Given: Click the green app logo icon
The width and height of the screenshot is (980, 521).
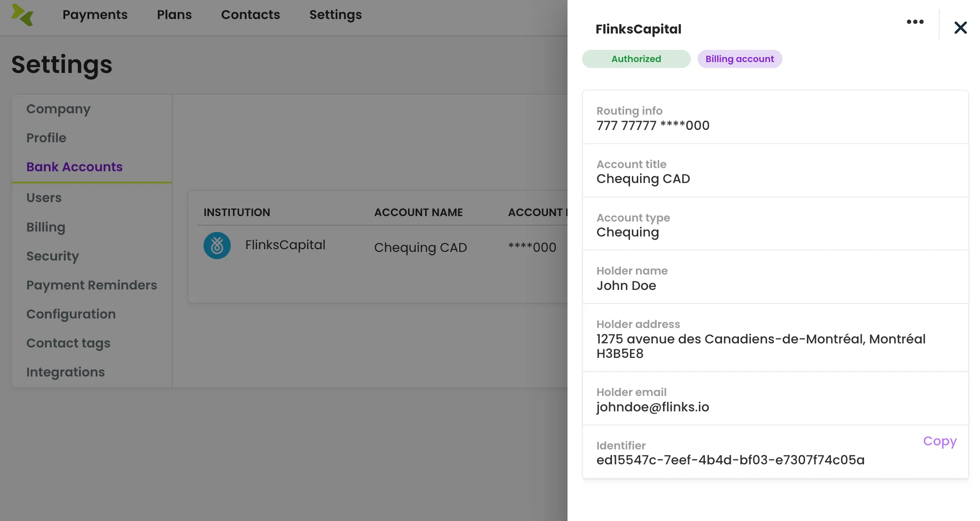Looking at the screenshot, I should [x=22, y=15].
